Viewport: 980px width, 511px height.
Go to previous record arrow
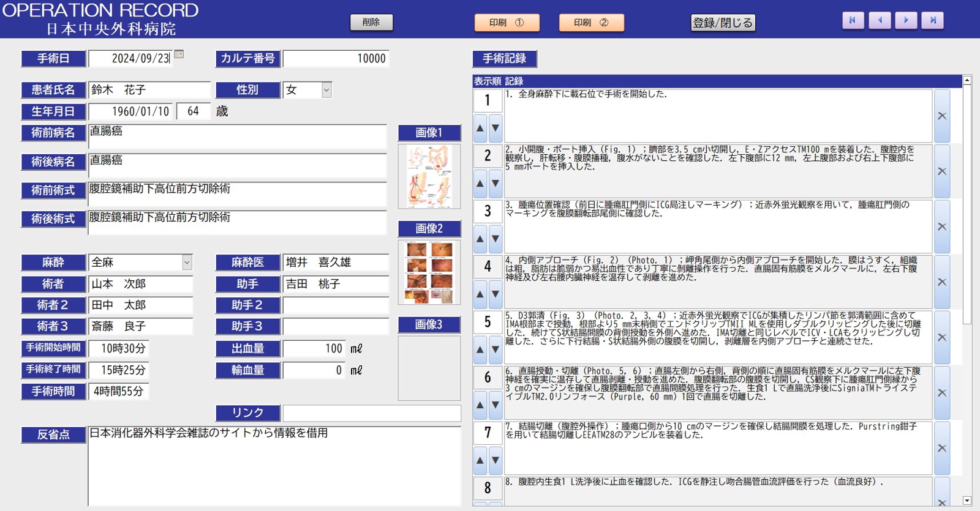pyautogui.click(x=880, y=20)
